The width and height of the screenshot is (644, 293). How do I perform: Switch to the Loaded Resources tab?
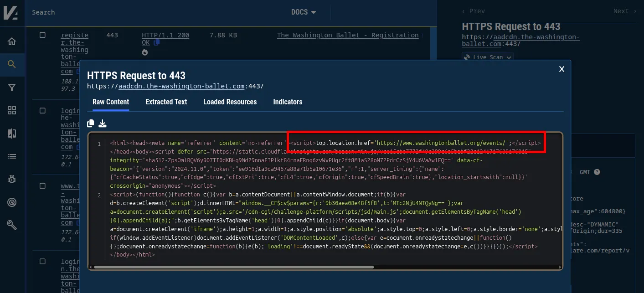(x=230, y=102)
